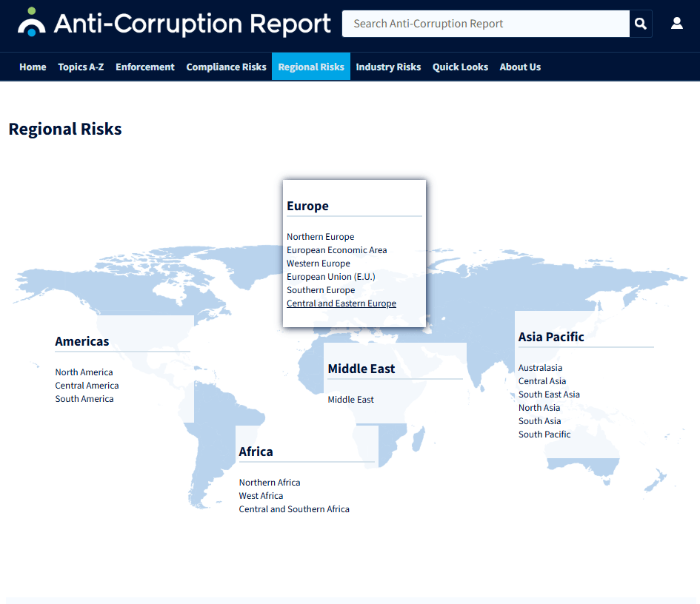Click the Americas heading
Viewport: 700px width, 604px height.
[82, 342]
